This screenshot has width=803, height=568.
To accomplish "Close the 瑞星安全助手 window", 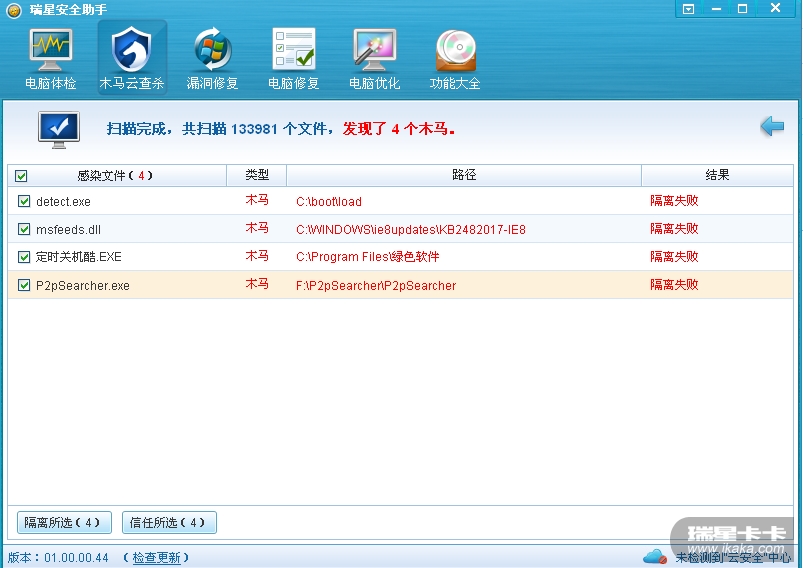I will (775, 8).
